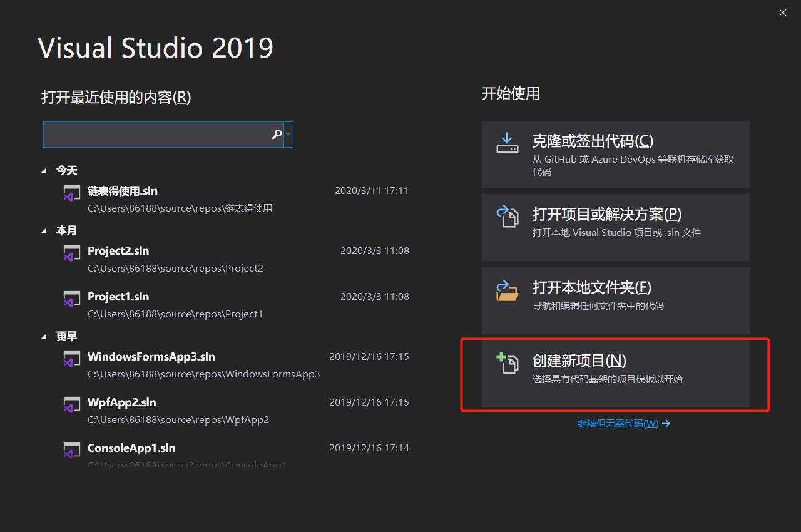Click the solution icon next to WindowsFormsApp3.sln
This screenshot has height=532, width=801.
[71, 359]
